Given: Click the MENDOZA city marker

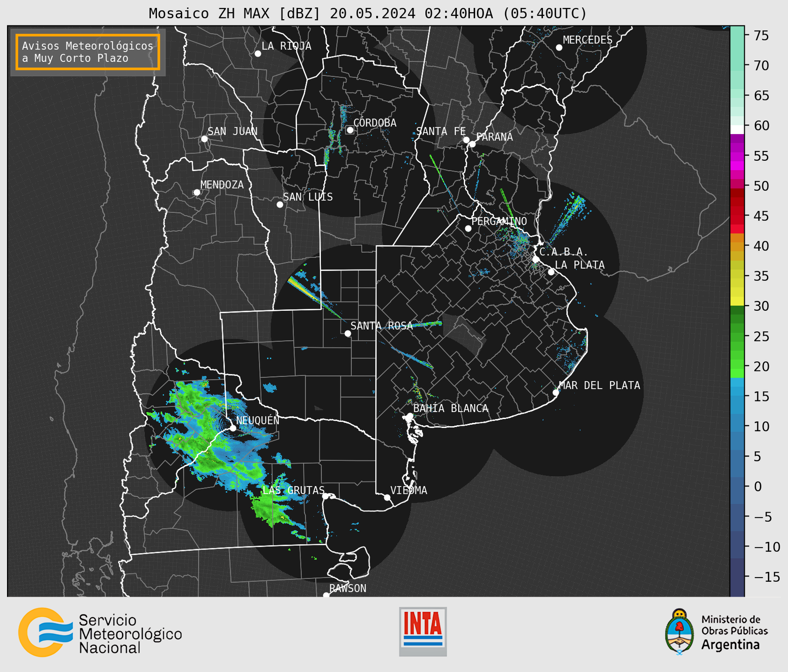Looking at the screenshot, I should 197,193.
